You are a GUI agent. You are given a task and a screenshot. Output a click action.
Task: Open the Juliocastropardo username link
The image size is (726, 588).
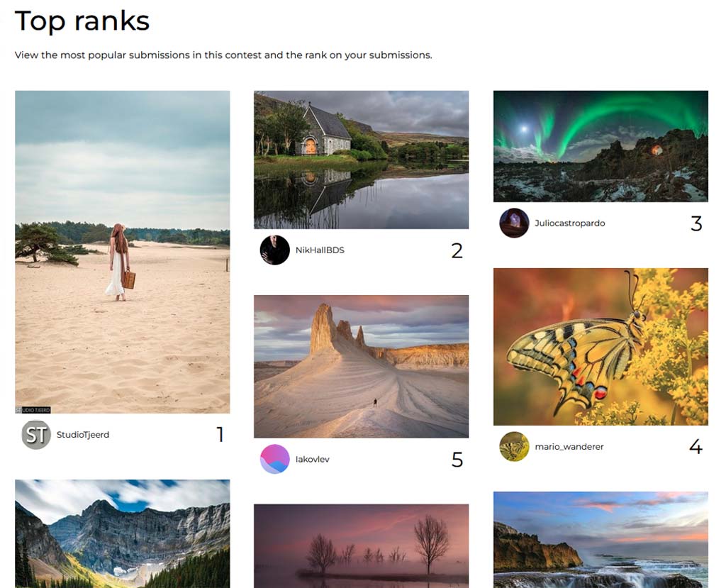[569, 223]
